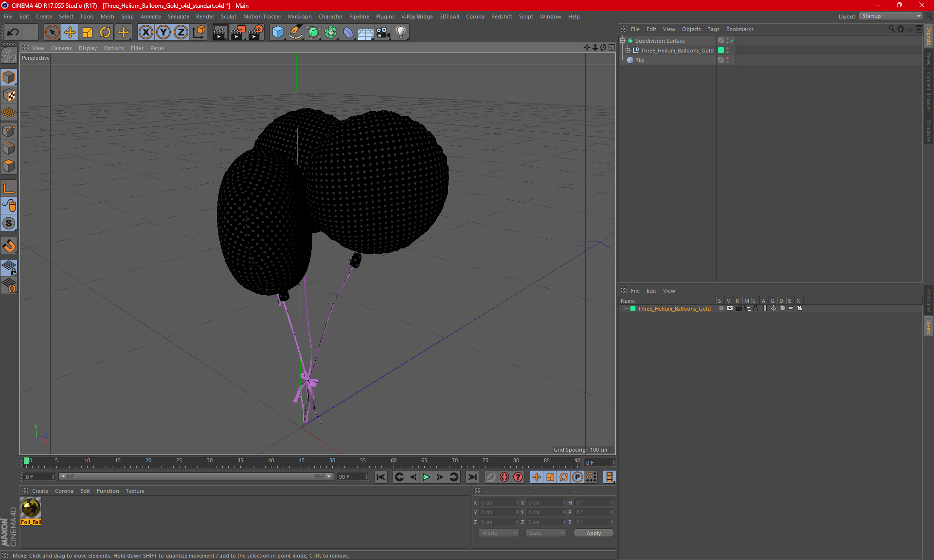Click Object Manager search icon
Screen dimensions: 934x560
point(892,29)
